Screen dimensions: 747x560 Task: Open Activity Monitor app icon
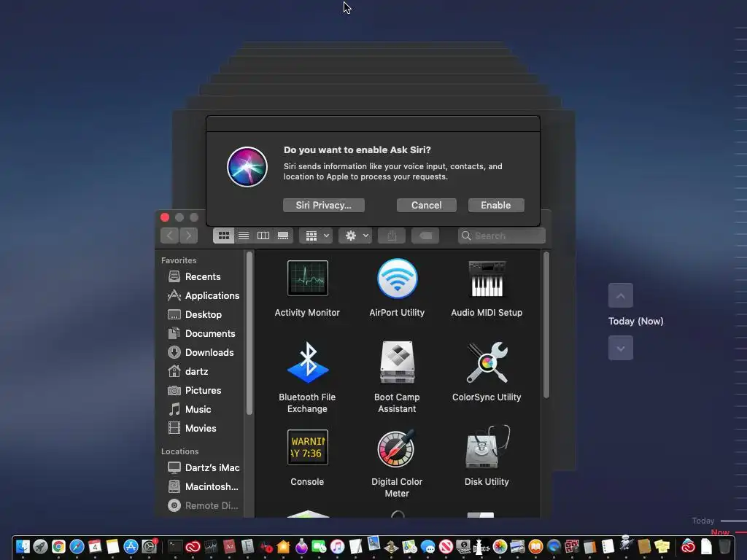click(307, 278)
